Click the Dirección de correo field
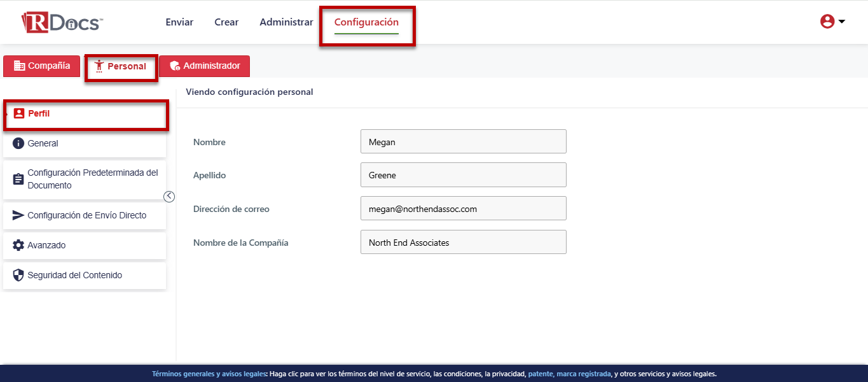 [463, 209]
